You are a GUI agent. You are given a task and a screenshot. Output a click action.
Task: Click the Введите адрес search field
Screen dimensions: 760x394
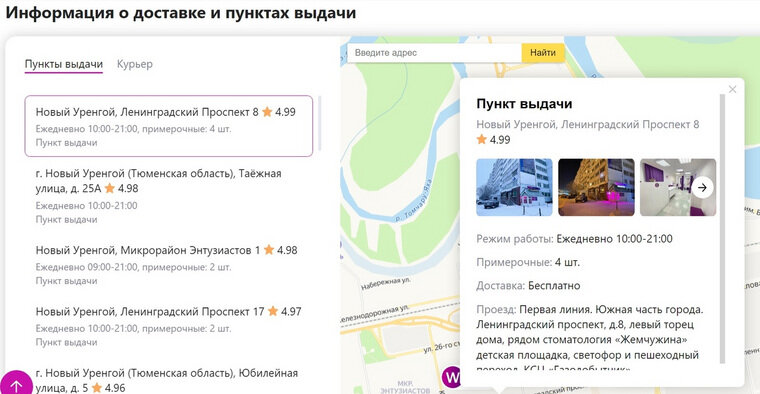[434, 52]
